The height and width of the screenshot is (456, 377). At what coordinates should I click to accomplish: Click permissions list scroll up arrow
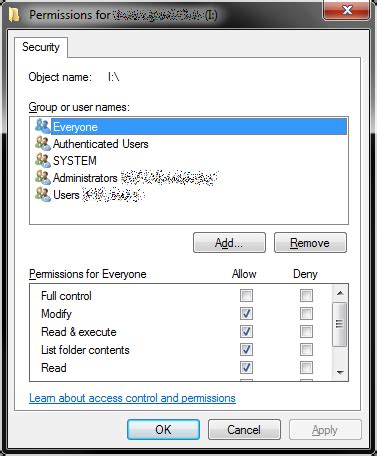[340, 293]
